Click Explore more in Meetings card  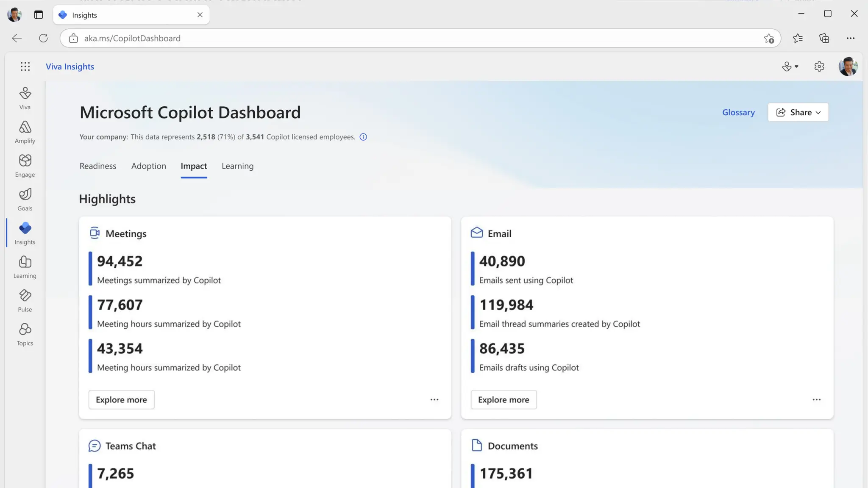(121, 399)
